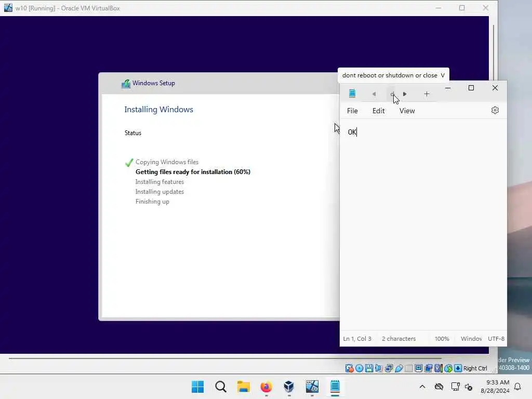Click the green mouse integration indicator

click(x=448, y=368)
